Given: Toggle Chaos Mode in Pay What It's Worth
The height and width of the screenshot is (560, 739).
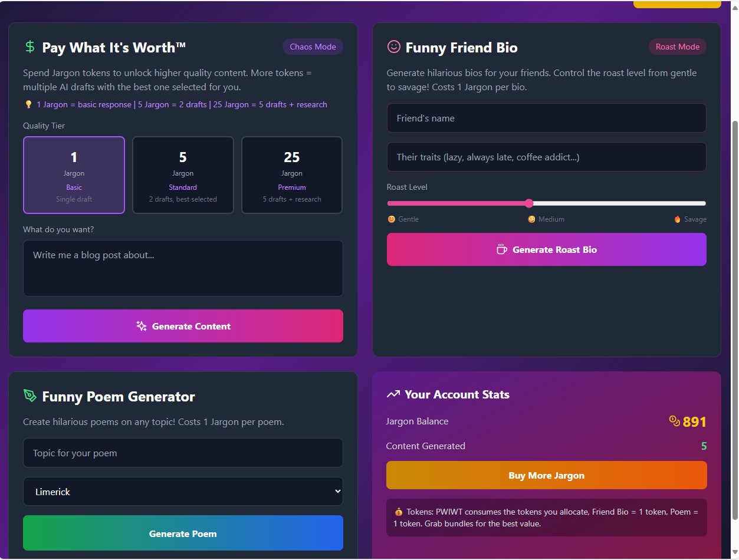Looking at the screenshot, I should tap(313, 46).
